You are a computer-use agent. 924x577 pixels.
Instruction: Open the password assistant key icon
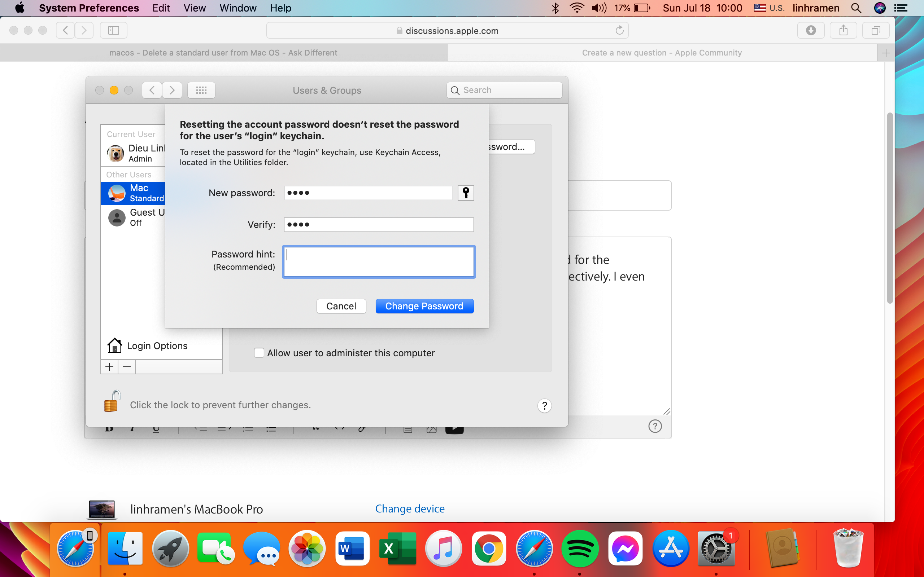(466, 193)
